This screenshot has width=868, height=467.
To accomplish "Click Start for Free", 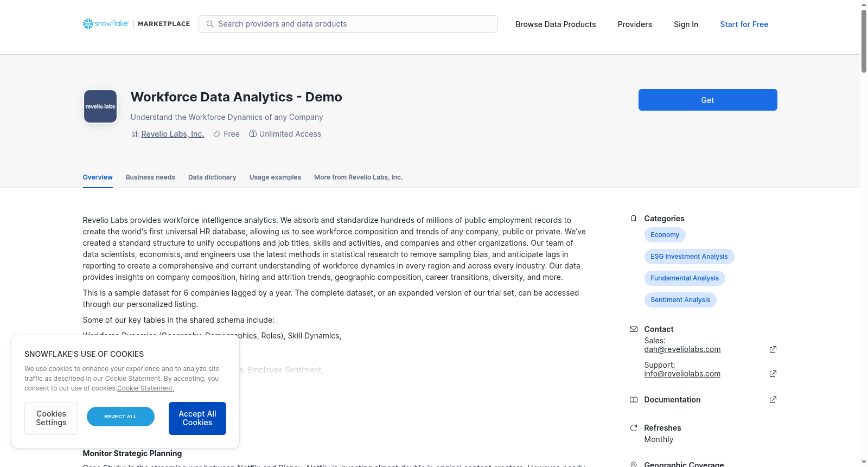I will click(x=744, y=24).
